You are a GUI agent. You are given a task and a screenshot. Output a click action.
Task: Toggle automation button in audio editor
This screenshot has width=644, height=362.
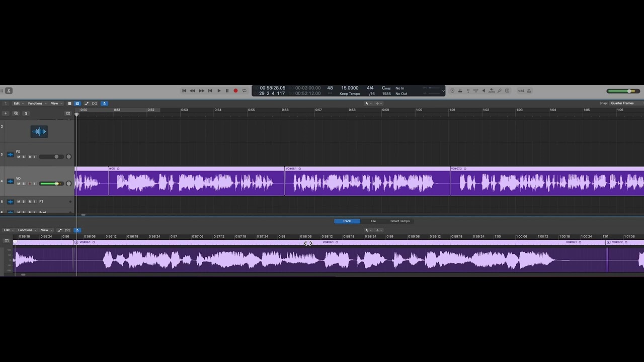point(60,230)
